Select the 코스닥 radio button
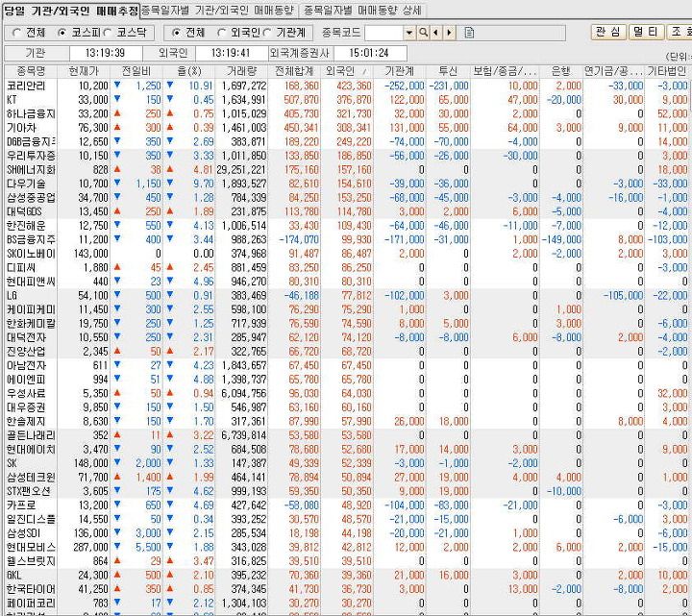Viewport: 692px width, 616px height. [x=108, y=33]
